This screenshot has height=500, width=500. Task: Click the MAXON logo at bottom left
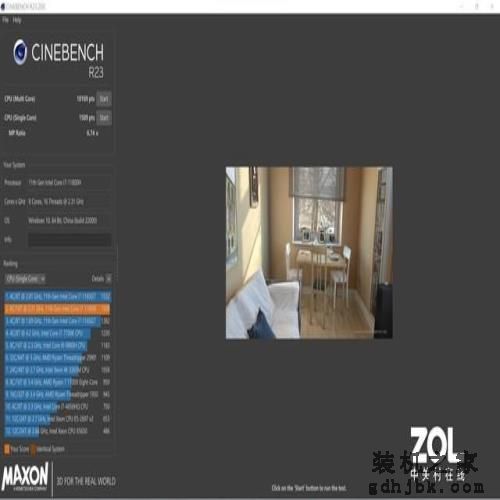(25, 476)
